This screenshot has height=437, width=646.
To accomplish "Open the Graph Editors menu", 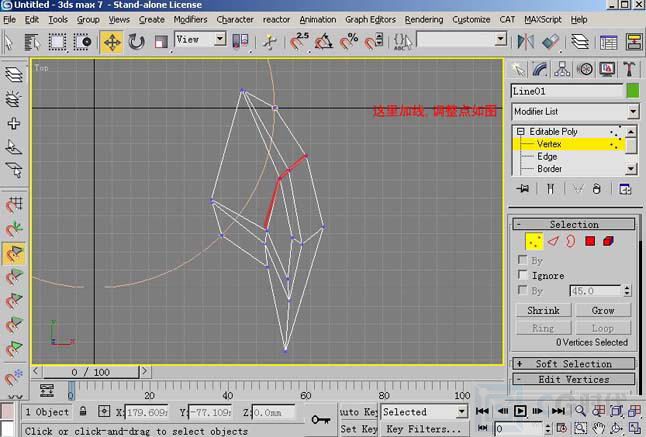I will [370, 19].
